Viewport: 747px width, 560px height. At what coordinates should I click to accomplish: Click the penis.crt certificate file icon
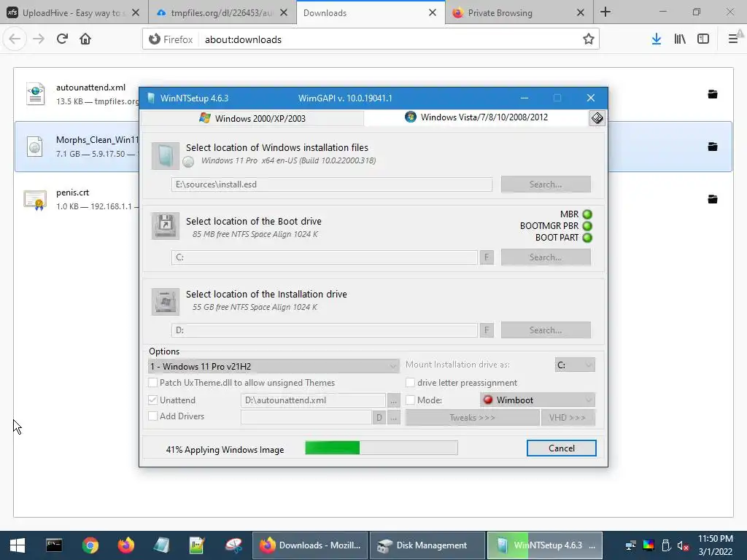[35, 200]
